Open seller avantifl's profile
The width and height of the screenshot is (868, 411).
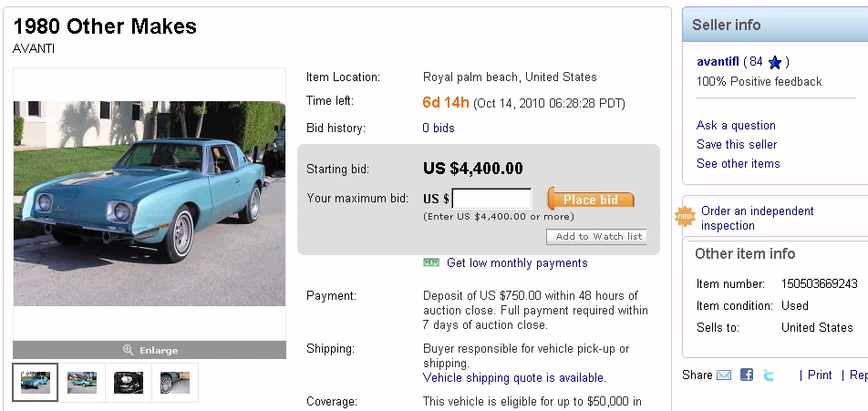click(717, 62)
